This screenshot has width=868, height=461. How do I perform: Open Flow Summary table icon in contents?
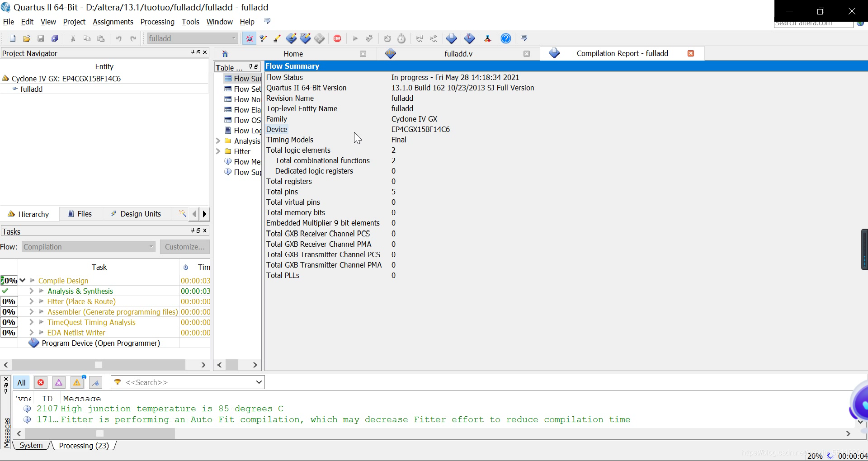click(x=228, y=79)
